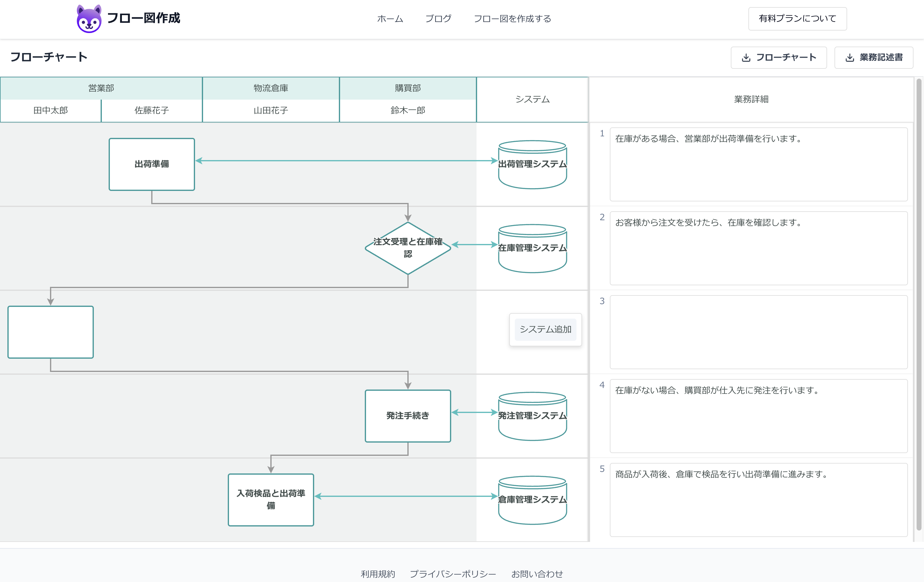Click the フロー図作成 site title
The image size is (924, 582).
tap(144, 18)
